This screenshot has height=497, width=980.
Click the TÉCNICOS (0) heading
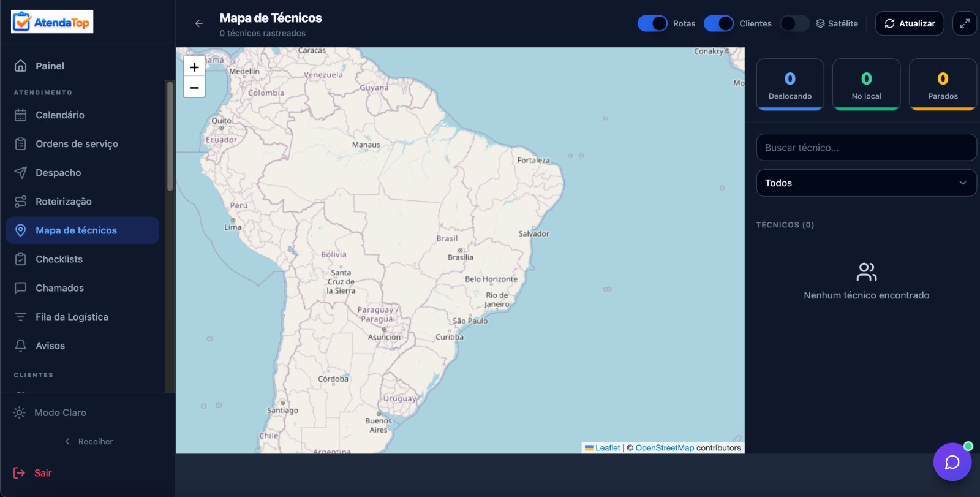click(x=785, y=225)
